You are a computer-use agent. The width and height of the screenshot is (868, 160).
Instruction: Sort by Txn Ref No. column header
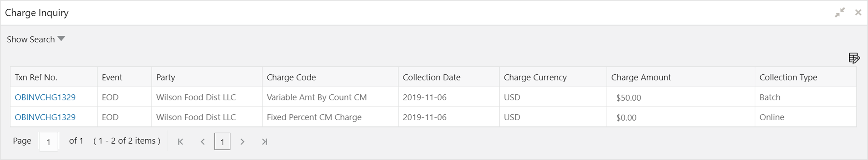click(36, 77)
